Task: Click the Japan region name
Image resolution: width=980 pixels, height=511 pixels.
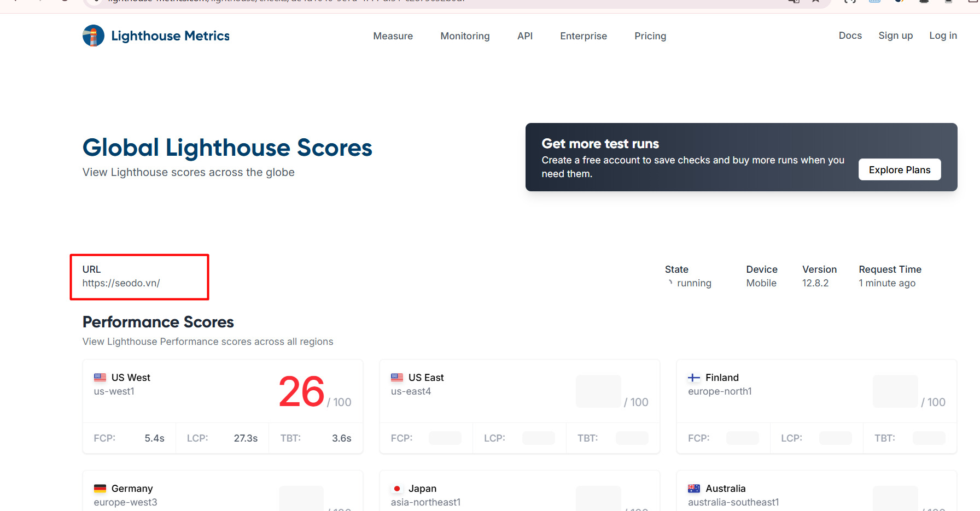Action: pos(422,489)
